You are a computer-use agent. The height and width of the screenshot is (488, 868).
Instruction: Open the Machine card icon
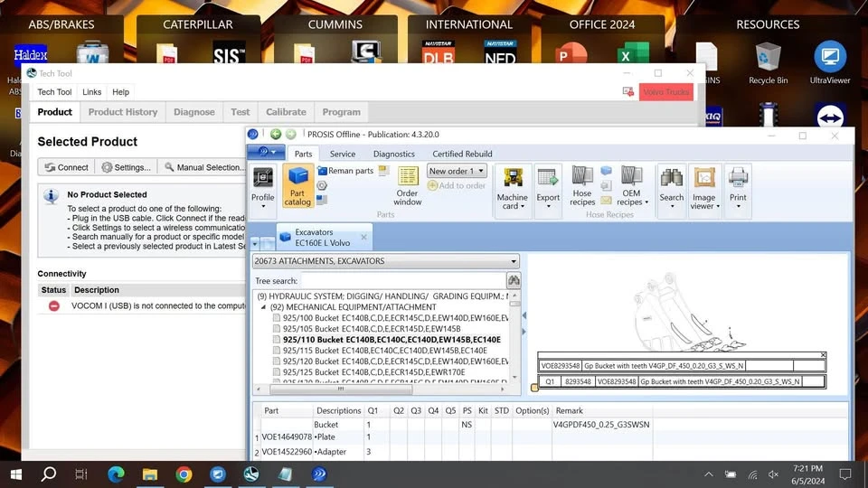[512, 189]
